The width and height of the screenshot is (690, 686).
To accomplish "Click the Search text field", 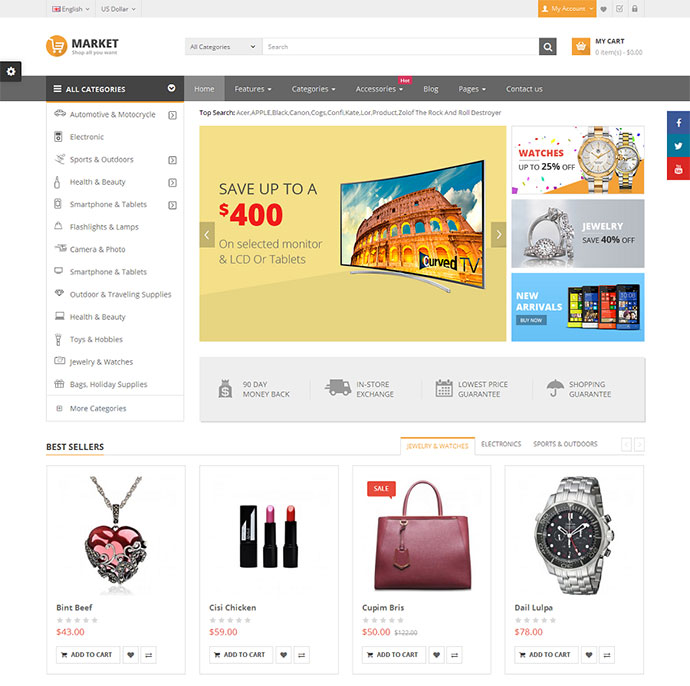I will coord(400,47).
